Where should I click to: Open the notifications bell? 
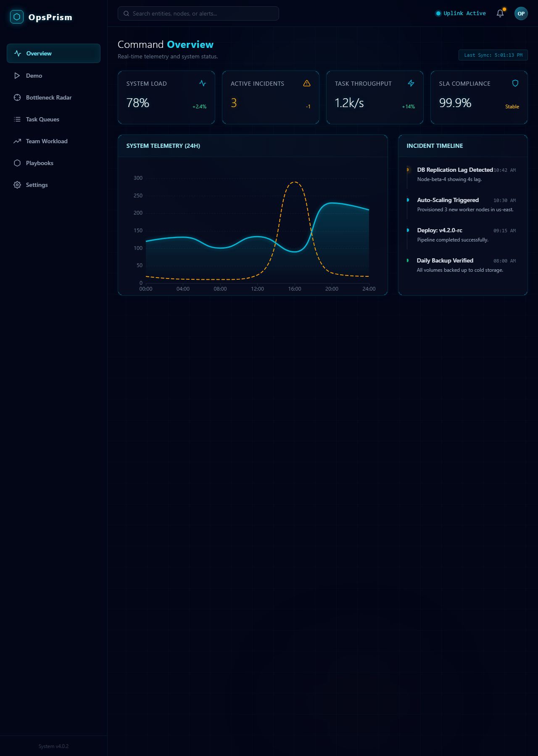[500, 13]
